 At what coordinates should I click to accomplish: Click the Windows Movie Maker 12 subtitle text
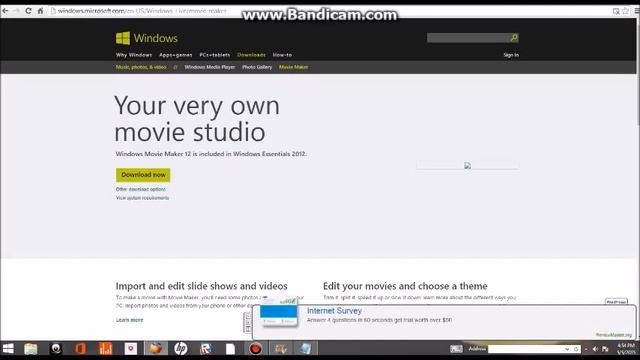(x=211, y=154)
